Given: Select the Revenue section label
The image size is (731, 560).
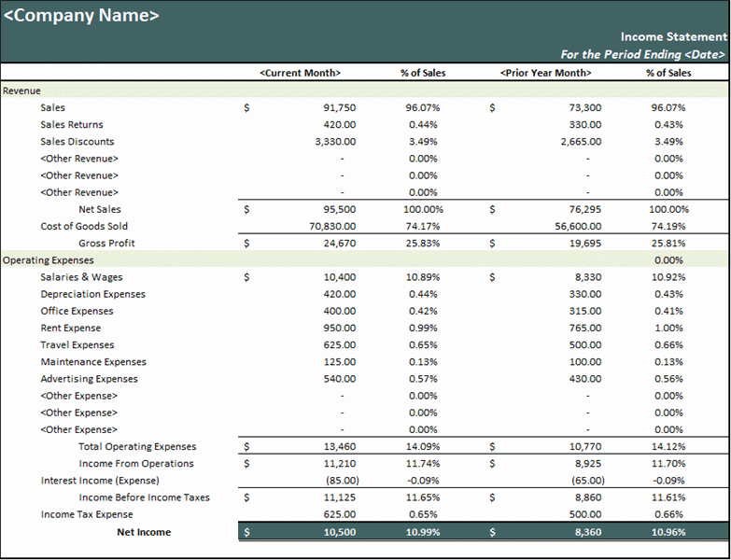Looking at the screenshot, I should click(x=21, y=91).
